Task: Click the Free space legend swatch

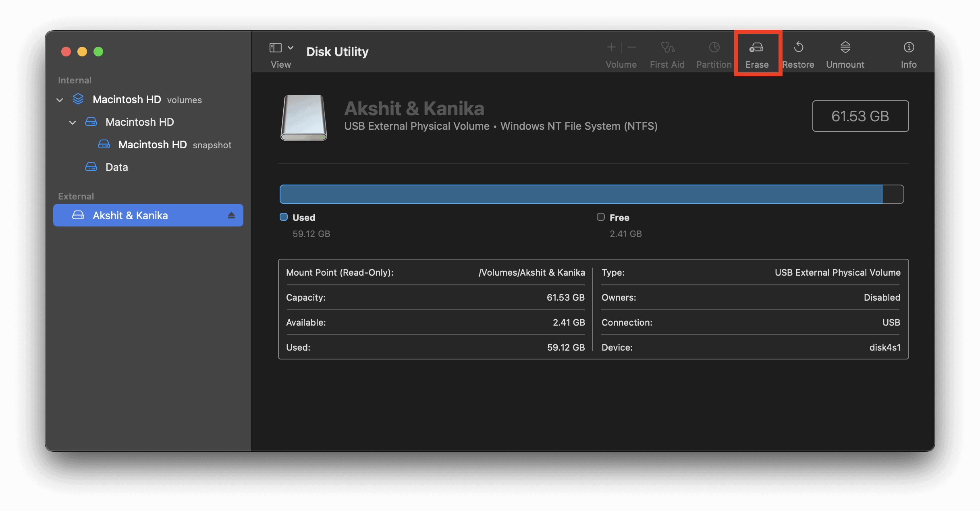Action: [600, 217]
